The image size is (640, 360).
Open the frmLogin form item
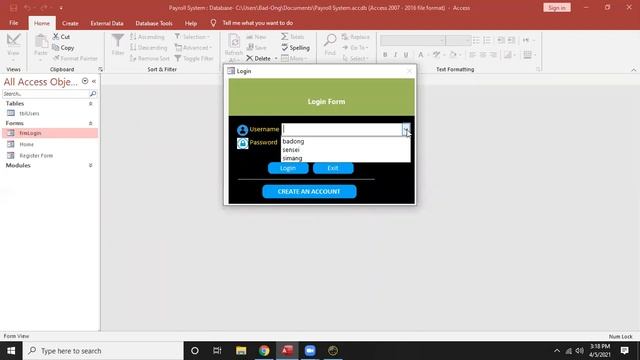[50, 133]
